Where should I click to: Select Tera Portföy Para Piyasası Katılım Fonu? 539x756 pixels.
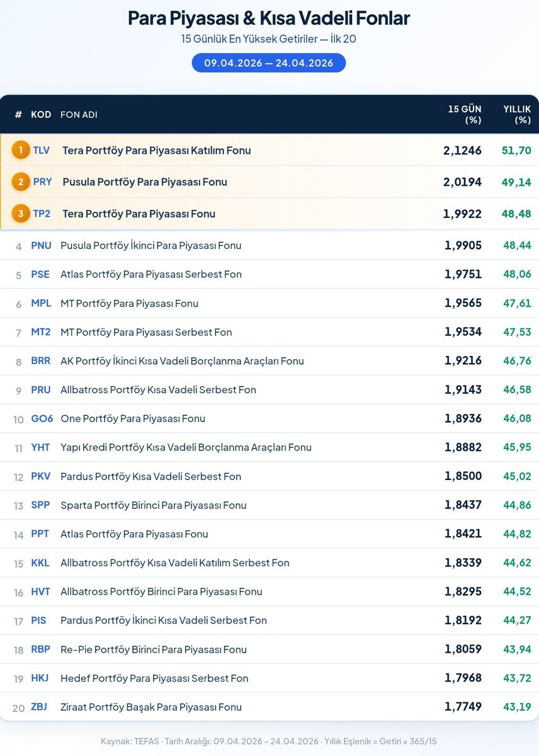click(157, 150)
